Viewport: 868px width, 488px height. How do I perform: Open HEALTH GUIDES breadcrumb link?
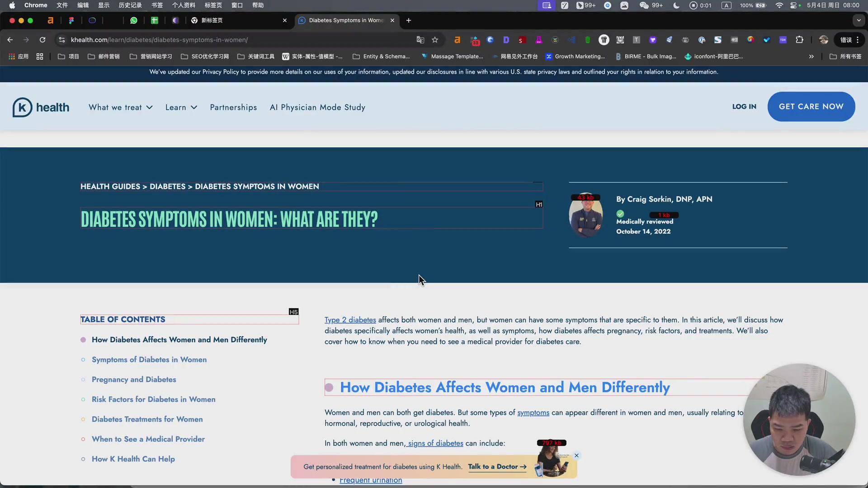point(110,187)
